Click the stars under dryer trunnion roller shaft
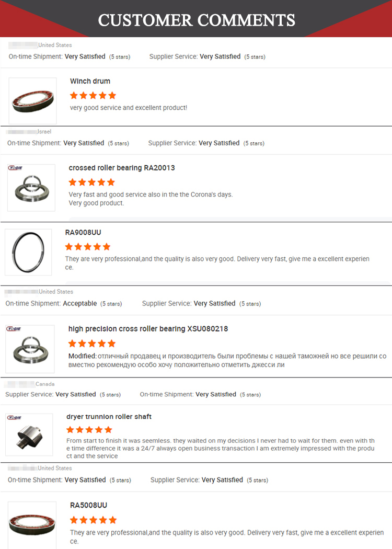The width and height of the screenshot is (392, 549). coord(89,430)
